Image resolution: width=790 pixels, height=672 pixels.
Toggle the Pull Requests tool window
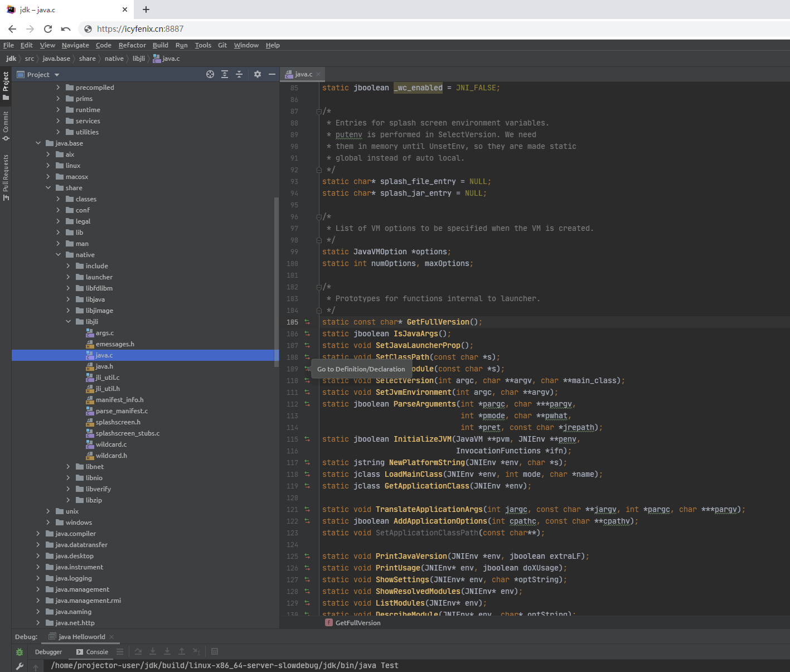(6, 177)
